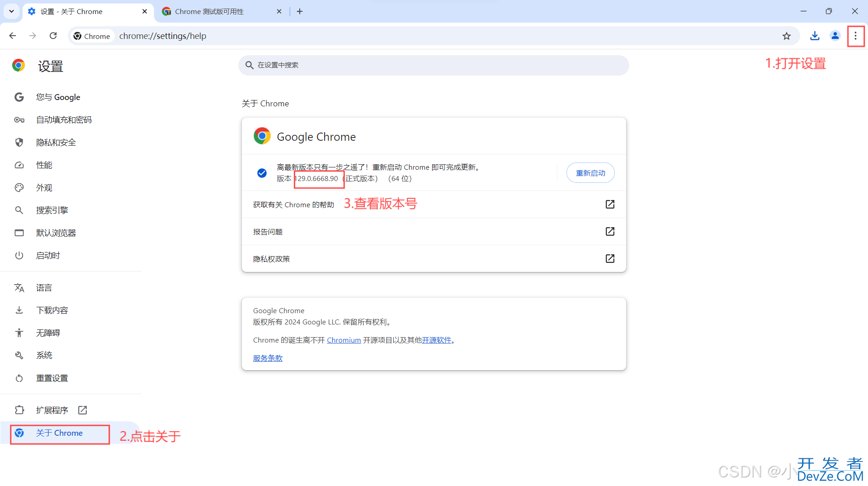The width and height of the screenshot is (868, 486).
Task: Click the profile avatar icon
Action: pos(835,36)
